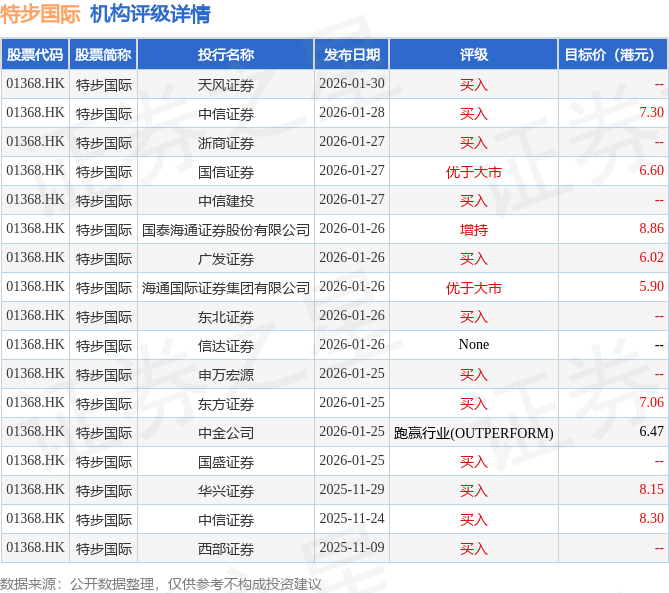Image resolution: width=669 pixels, height=593 pixels.
Task: Click 买入 rating in 西部证券 row
Action: click(x=474, y=549)
